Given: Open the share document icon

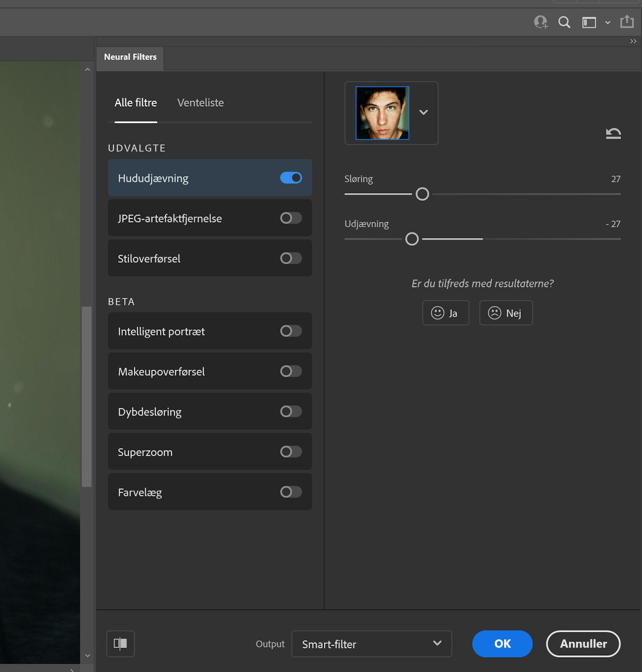Looking at the screenshot, I should click(x=627, y=21).
